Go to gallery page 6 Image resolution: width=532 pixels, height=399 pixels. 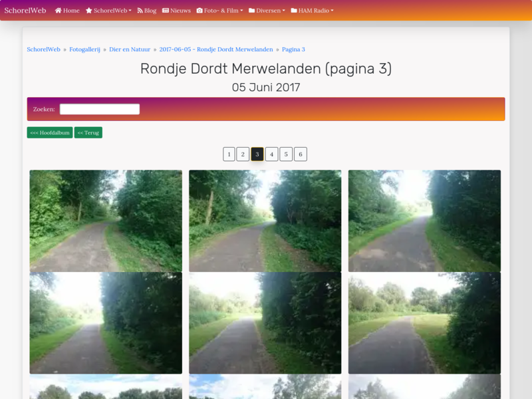301,154
